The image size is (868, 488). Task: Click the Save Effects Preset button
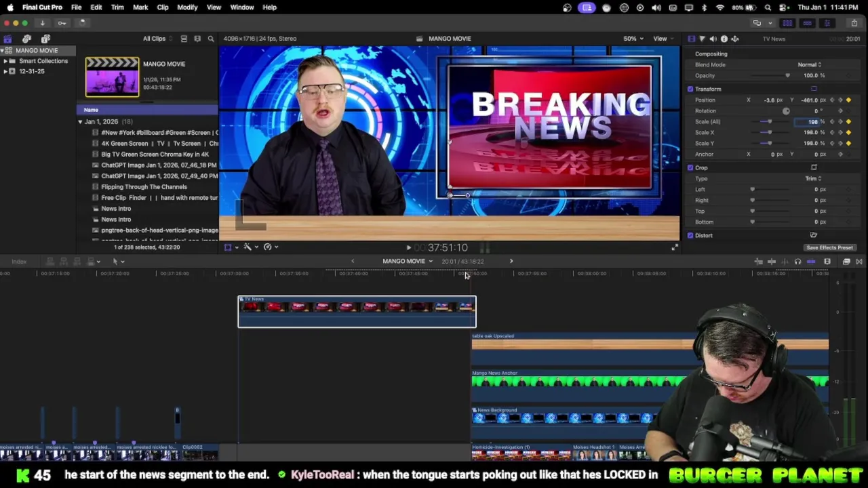pos(829,248)
